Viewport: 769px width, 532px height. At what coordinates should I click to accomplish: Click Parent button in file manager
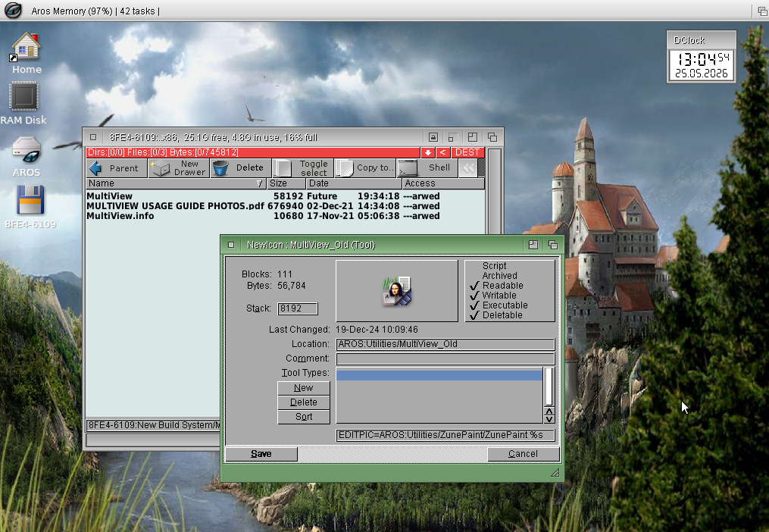(117, 167)
